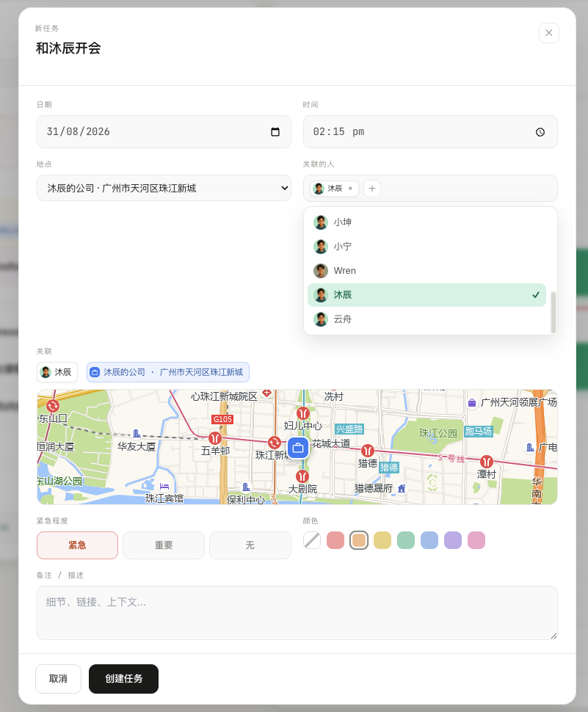Click the 大剧院 metro station icon
This screenshot has height=712, width=588.
coord(302,476)
